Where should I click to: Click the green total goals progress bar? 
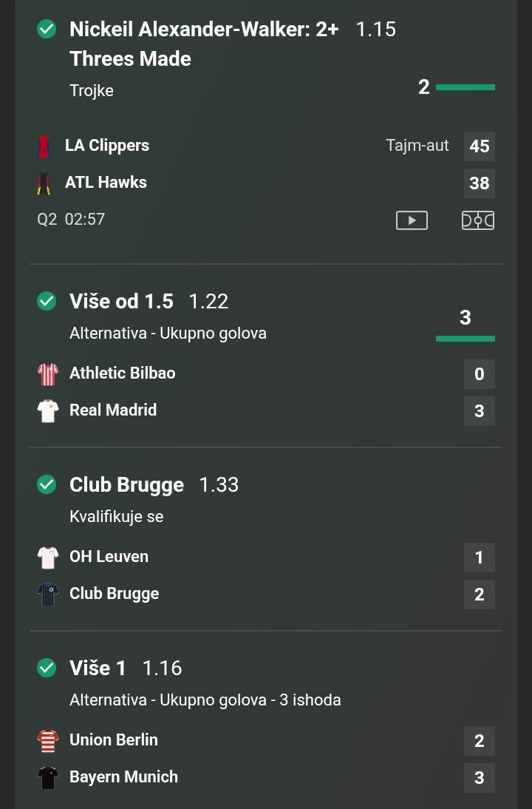coord(465,339)
